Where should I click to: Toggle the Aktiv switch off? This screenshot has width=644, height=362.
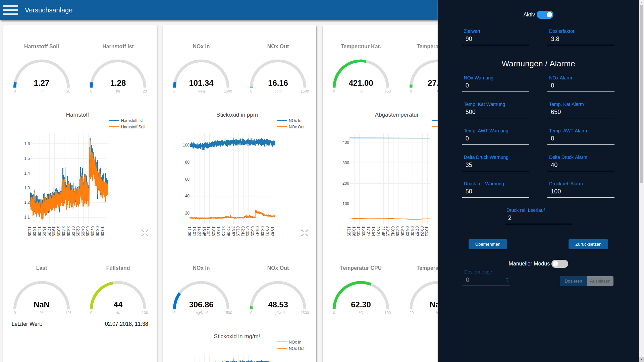[x=545, y=15]
